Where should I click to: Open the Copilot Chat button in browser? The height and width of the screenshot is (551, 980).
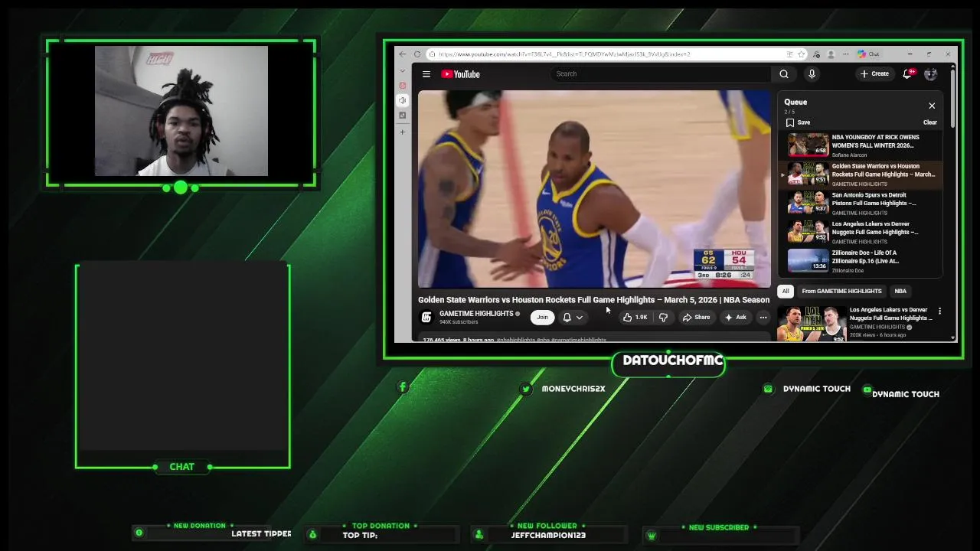[x=869, y=54]
